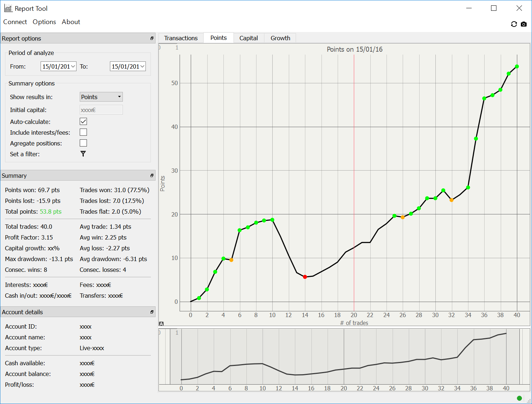Undock the Report options panel

[x=152, y=38]
